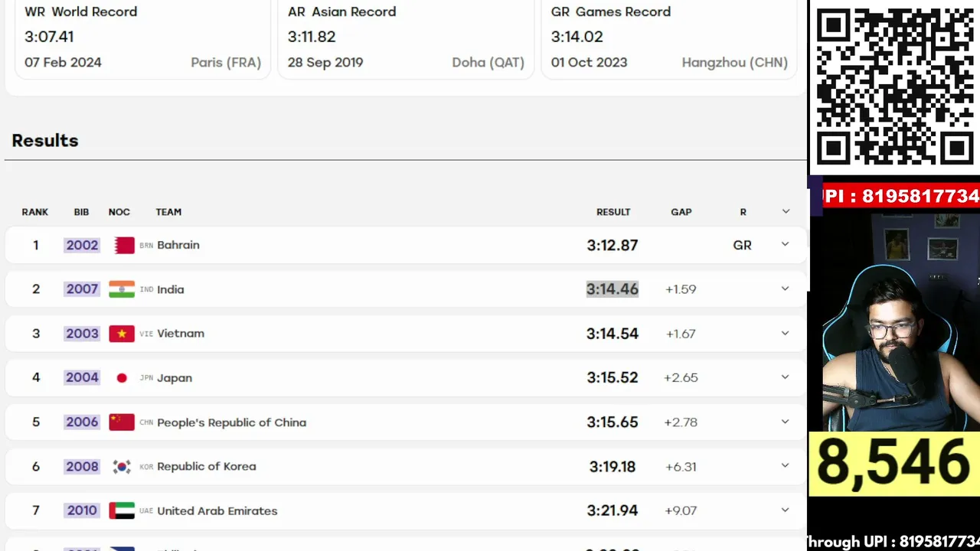Expand all rows via header chevron
Image resolution: width=980 pixels, height=551 pixels.
coord(786,211)
